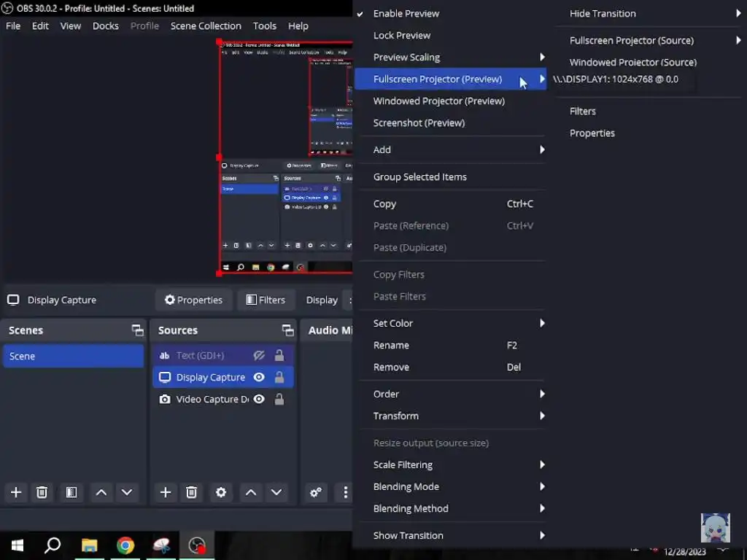Click Properties button in source toolbar
This screenshot has height=560, width=747.
click(x=193, y=300)
